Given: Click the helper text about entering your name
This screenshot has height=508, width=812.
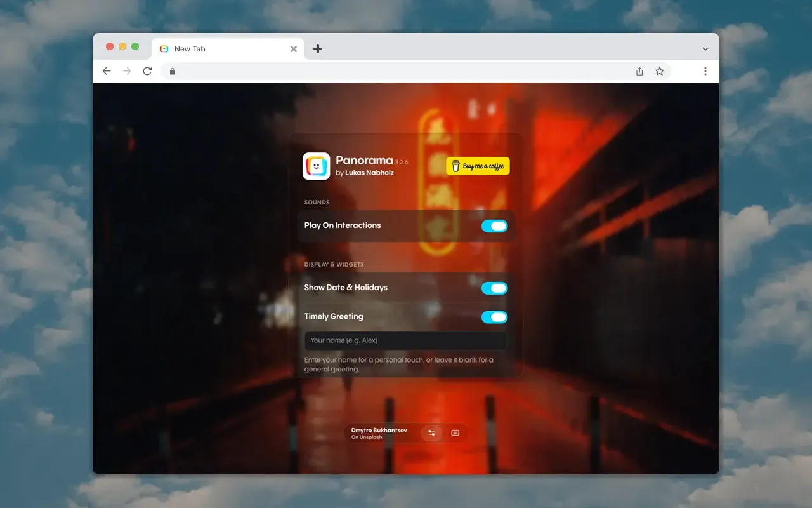Looking at the screenshot, I should [399, 364].
